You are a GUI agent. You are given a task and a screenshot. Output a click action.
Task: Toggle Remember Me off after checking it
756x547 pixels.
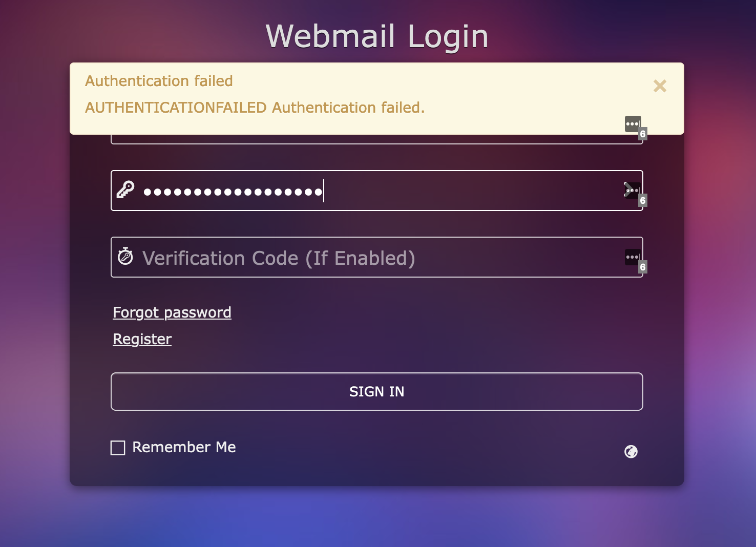click(117, 448)
